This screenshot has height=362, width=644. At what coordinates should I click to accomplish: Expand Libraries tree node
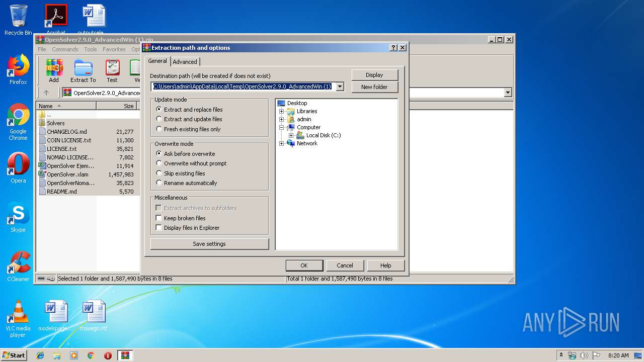tap(282, 111)
